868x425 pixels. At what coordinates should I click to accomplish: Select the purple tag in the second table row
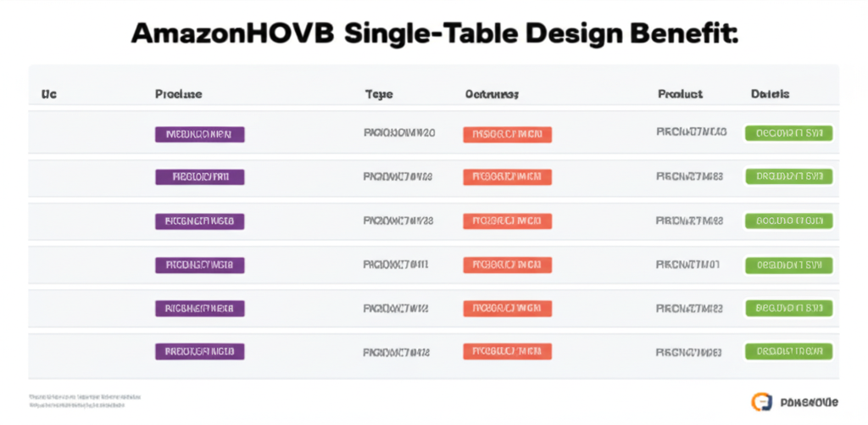[200, 177]
